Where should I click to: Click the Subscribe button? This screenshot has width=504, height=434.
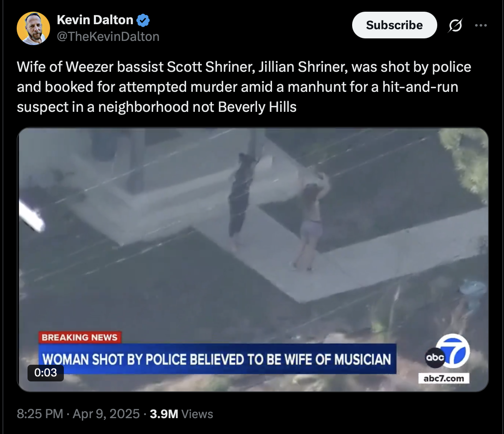pos(394,25)
